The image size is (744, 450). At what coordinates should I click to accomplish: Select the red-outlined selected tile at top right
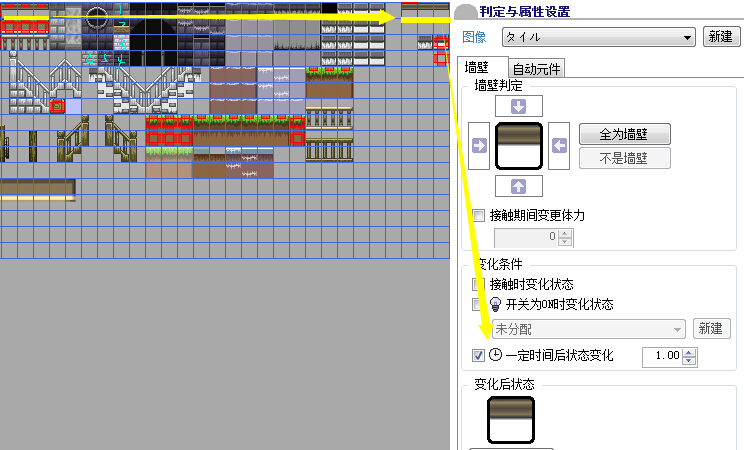click(x=409, y=10)
